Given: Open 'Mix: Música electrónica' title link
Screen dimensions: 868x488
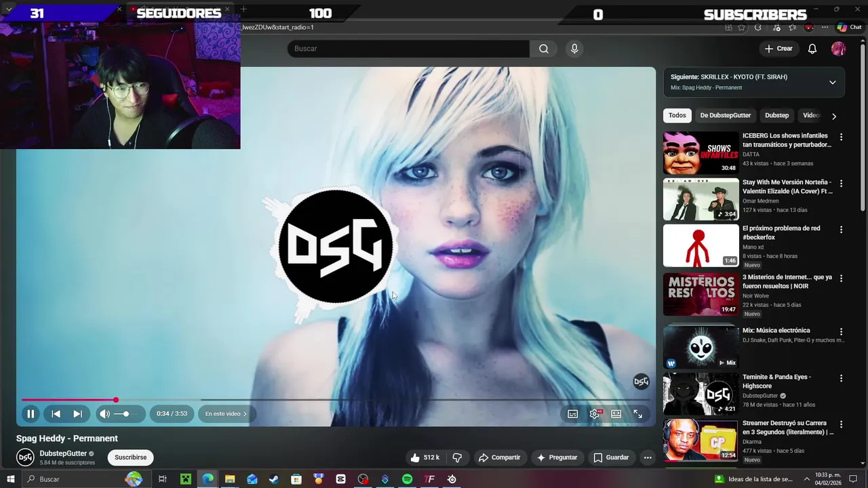Looking at the screenshot, I should coord(776,331).
